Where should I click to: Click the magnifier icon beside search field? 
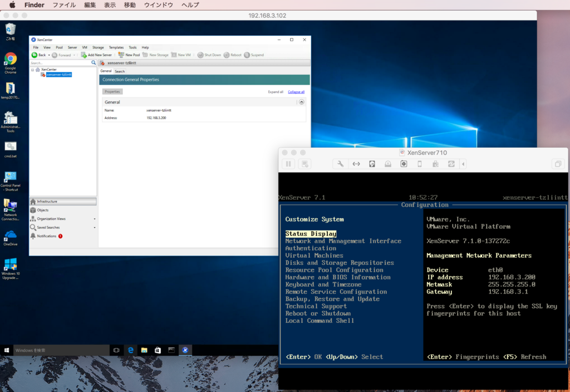point(94,62)
